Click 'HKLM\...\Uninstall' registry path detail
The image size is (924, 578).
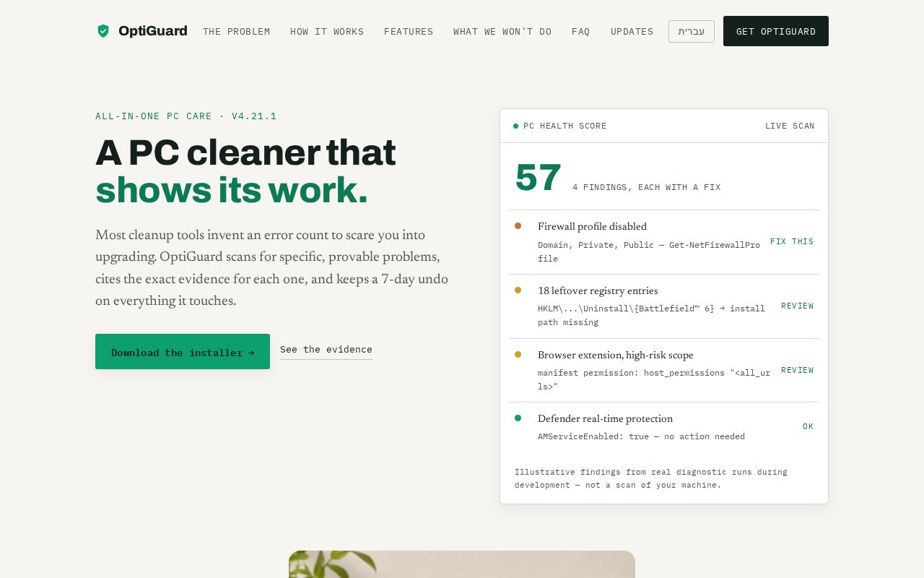point(651,315)
